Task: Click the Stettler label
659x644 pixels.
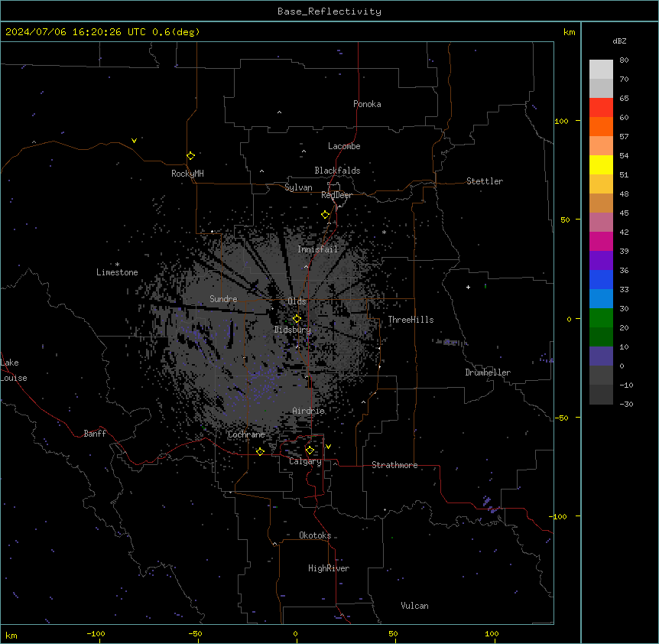Action: (484, 181)
